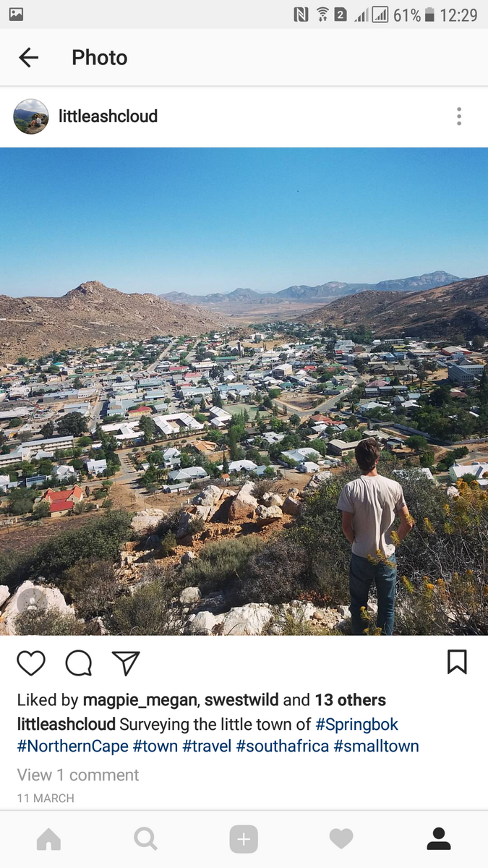
Task: View the 13 others who liked
Action: click(350, 700)
